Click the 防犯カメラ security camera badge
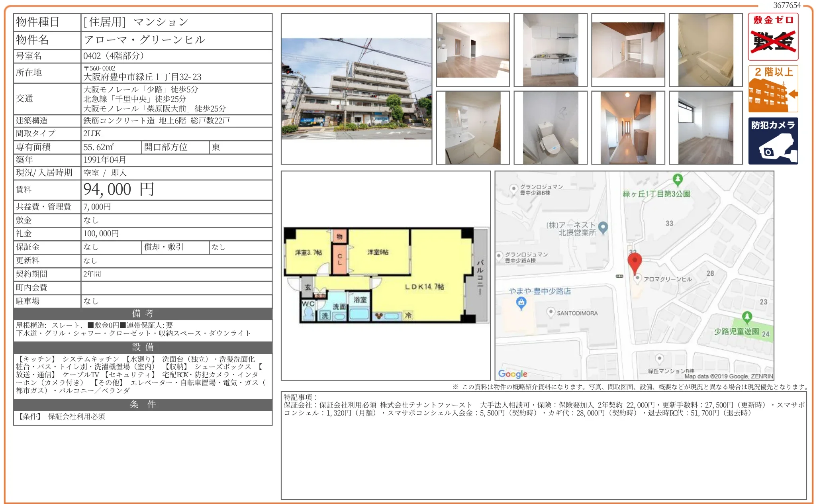 (773, 141)
